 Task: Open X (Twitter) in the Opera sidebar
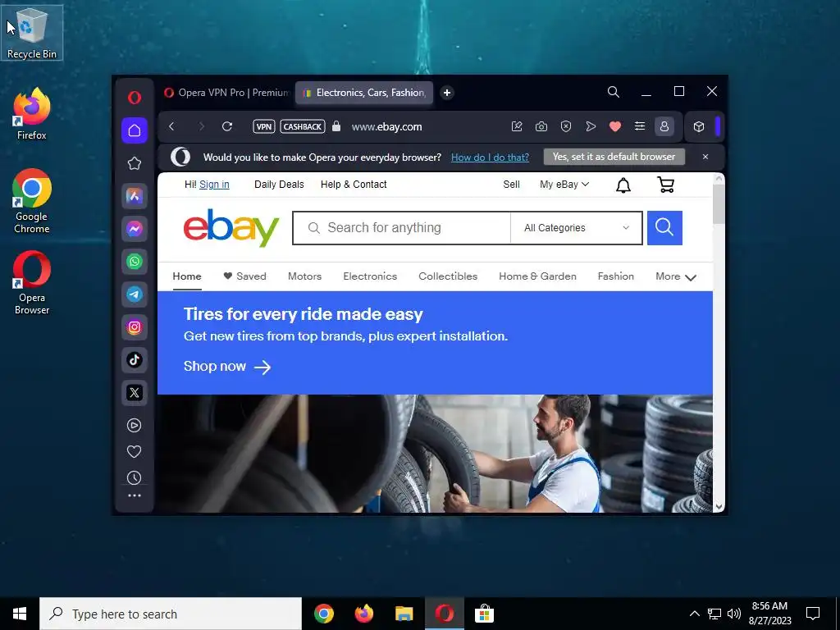point(135,392)
